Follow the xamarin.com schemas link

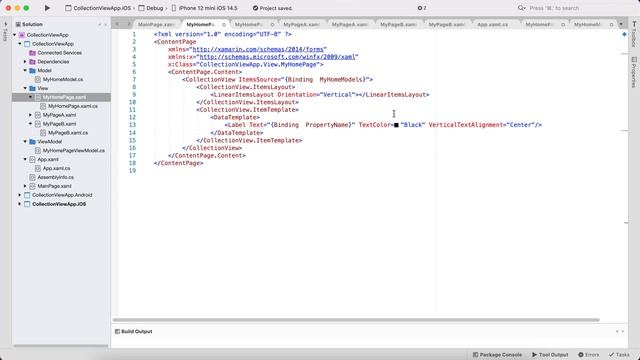(259, 49)
